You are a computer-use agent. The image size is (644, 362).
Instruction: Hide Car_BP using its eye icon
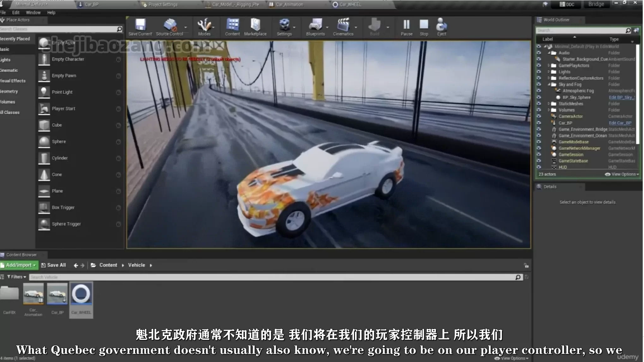point(539,123)
